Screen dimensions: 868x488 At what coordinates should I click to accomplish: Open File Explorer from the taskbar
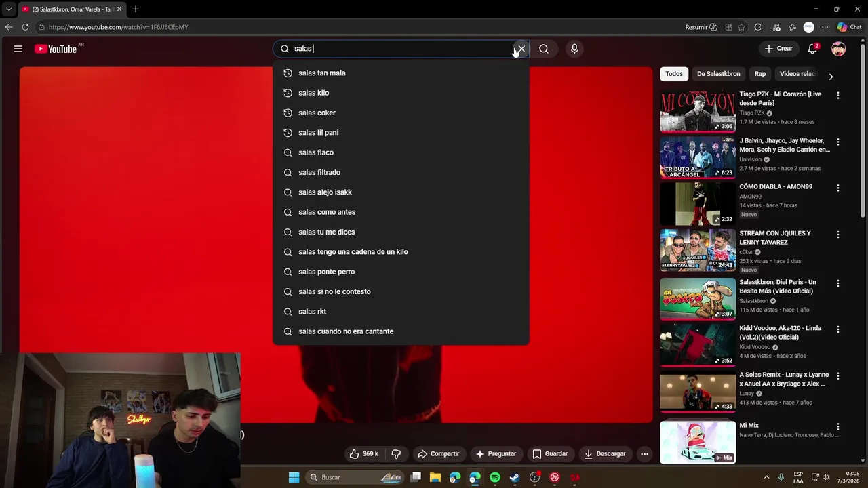point(435,477)
